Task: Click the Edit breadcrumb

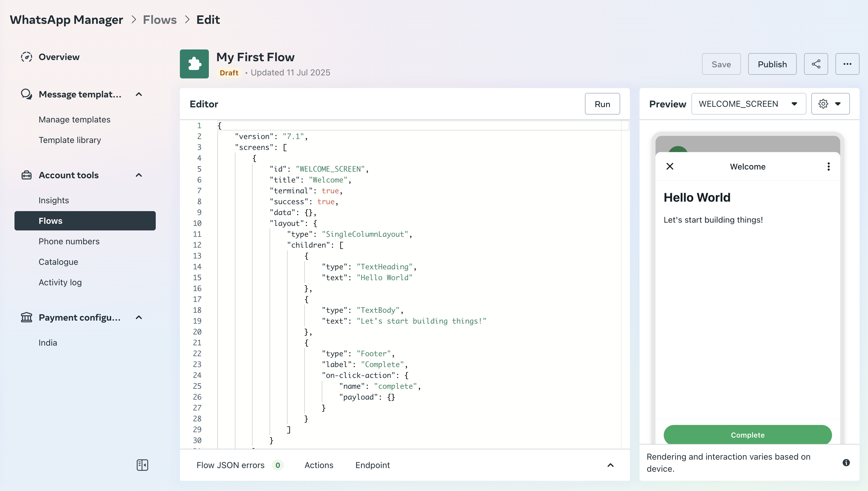Action: 208,20
